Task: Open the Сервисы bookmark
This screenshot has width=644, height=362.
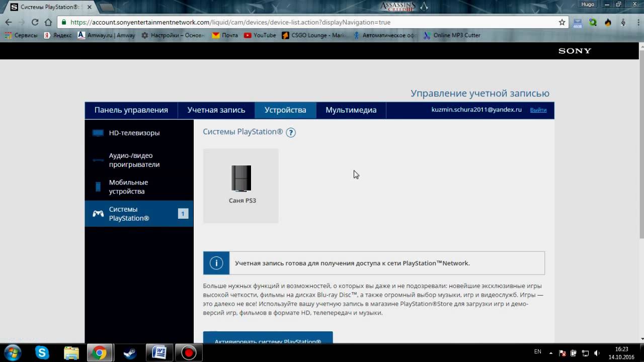Action: tap(21, 35)
